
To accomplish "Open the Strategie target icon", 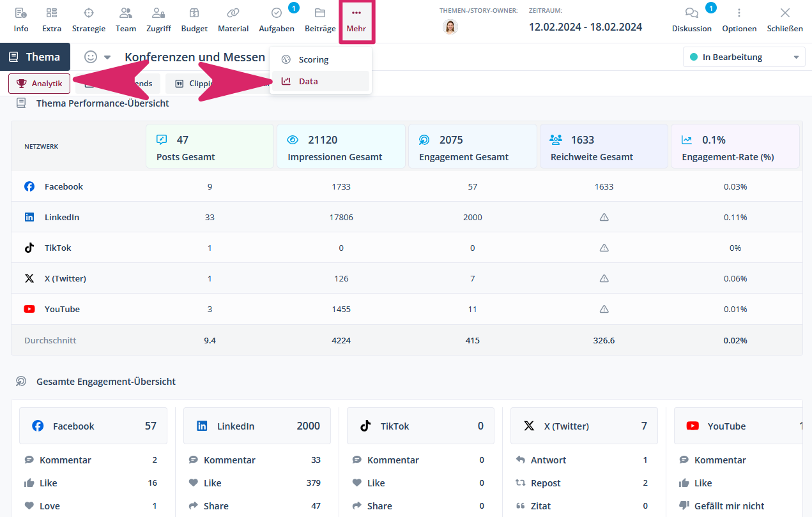I will [x=89, y=20].
